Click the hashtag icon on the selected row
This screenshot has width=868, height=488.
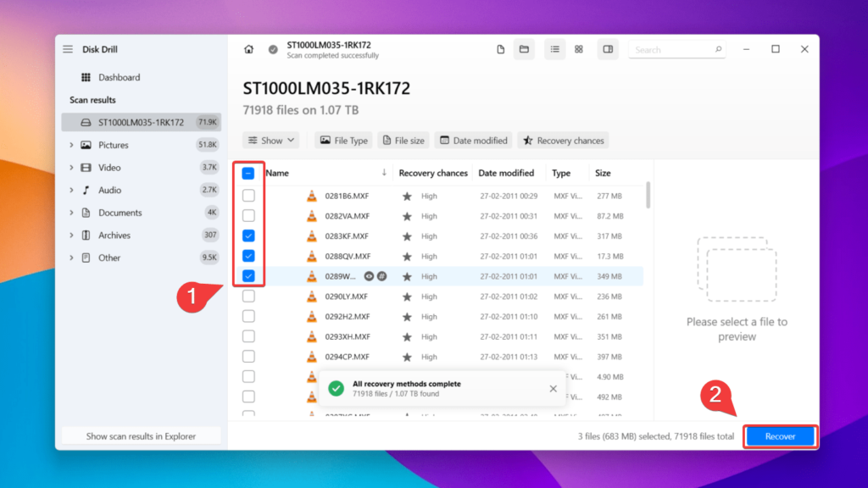pos(384,276)
